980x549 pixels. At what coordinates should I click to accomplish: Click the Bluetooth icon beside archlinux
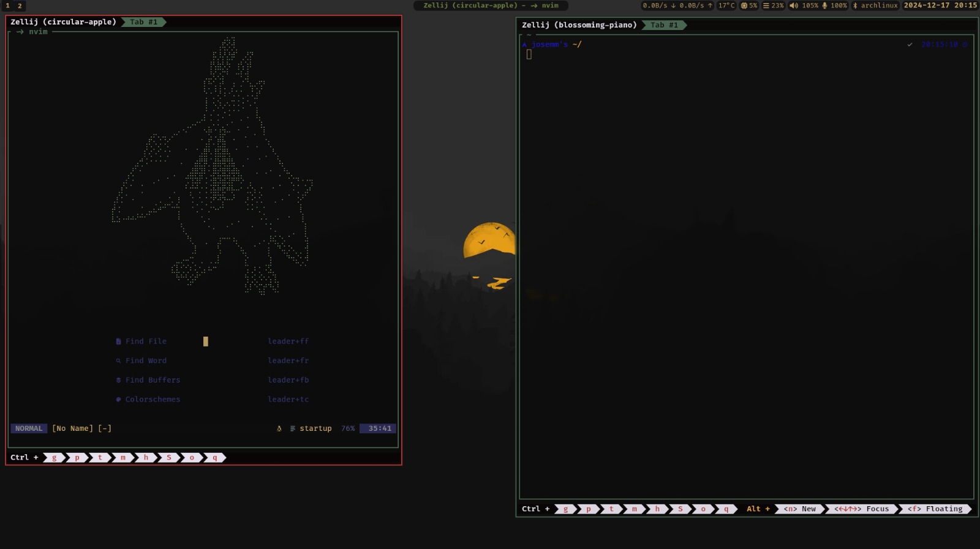(x=855, y=6)
